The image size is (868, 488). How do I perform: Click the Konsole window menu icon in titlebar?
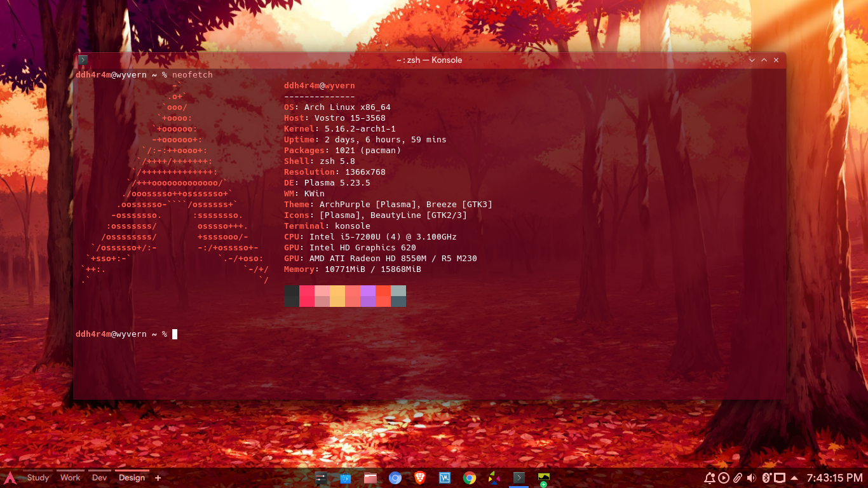coord(83,60)
